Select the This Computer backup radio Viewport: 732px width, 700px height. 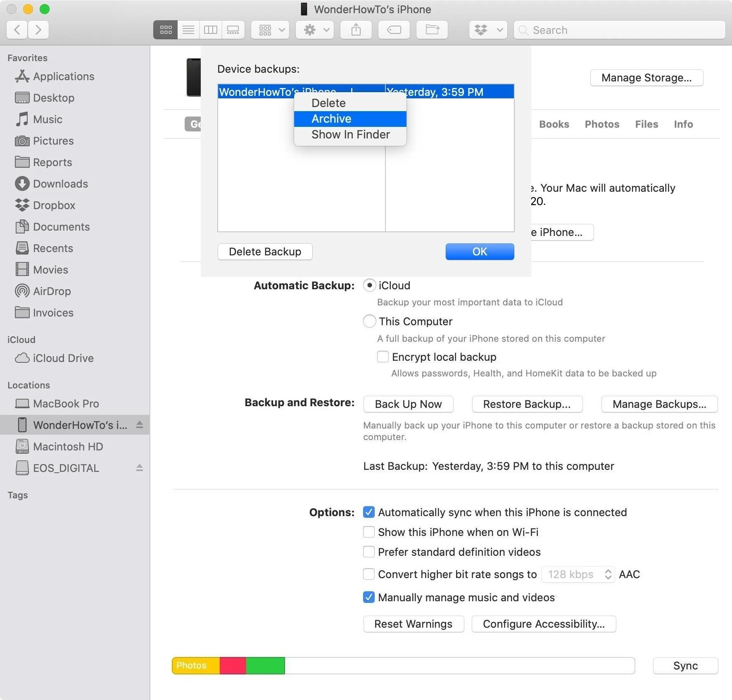pos(369,321)
